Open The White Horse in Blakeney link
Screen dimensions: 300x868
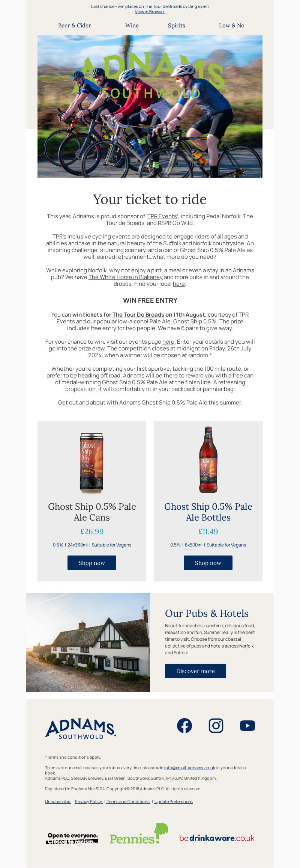(x=125, y=277)
